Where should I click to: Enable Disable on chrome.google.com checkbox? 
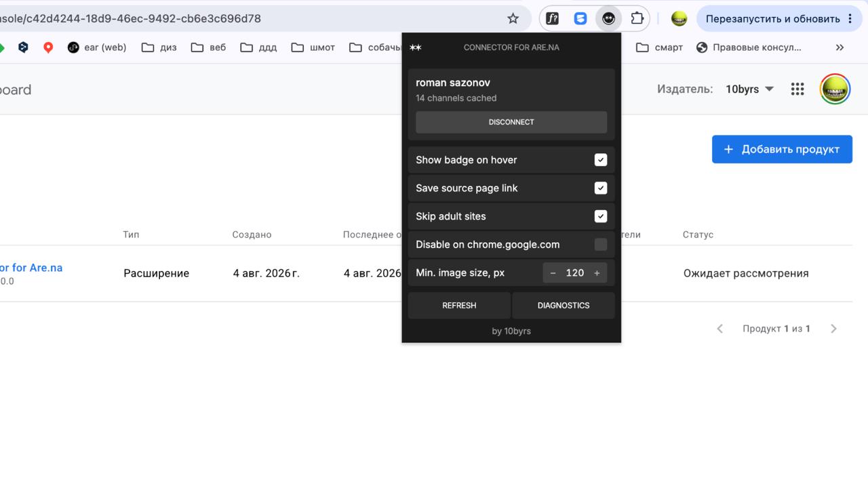[601, 245]
